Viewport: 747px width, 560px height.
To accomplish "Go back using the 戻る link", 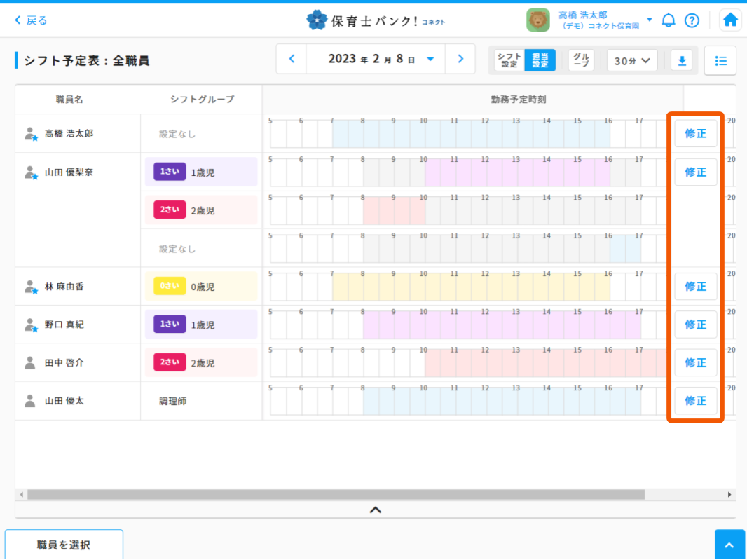I will [x=32, y=20].
